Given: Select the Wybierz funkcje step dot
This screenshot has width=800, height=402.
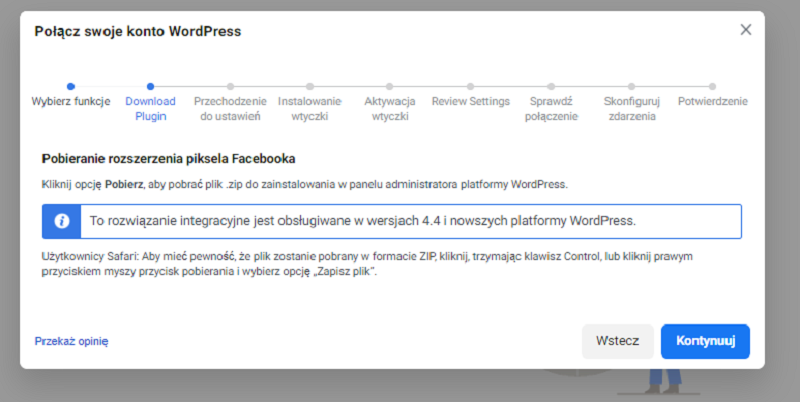Looking at the screenshot, I should [x=71, y=86].
